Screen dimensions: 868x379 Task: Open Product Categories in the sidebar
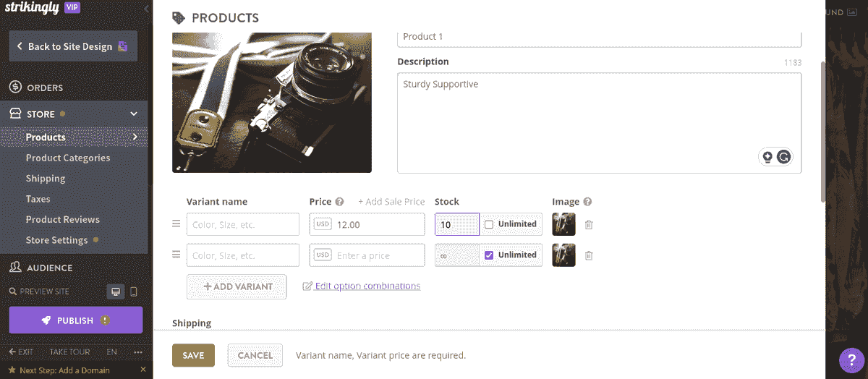[x=68, y=158]
